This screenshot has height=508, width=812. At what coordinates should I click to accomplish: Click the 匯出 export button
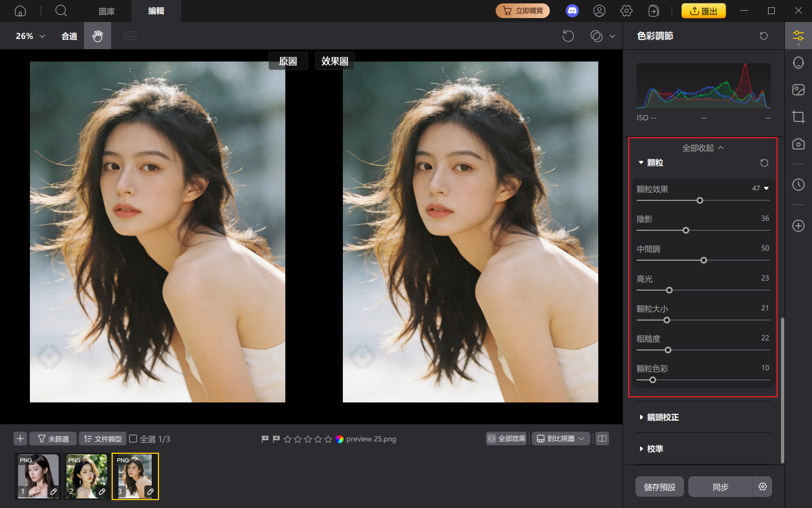(x=703, y=10)
